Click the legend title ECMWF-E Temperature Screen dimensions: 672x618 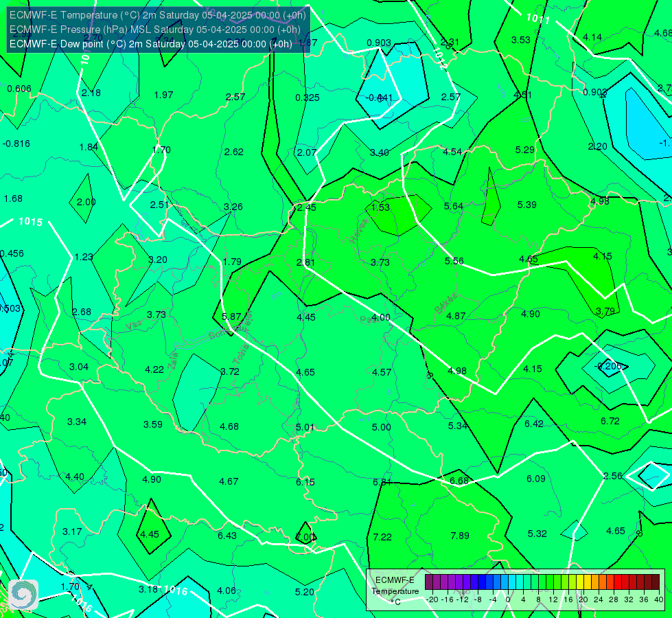395,586
